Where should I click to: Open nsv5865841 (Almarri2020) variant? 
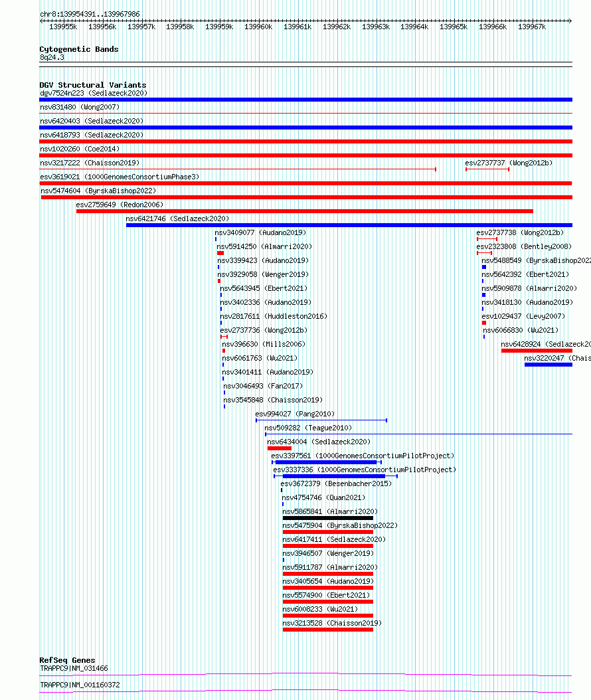(x=330, y=511)
